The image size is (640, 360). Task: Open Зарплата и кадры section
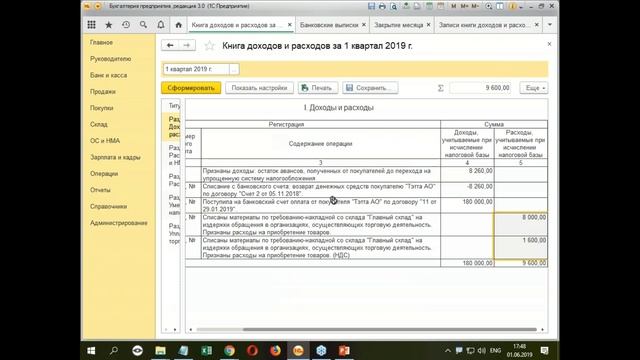click(115, 157)
